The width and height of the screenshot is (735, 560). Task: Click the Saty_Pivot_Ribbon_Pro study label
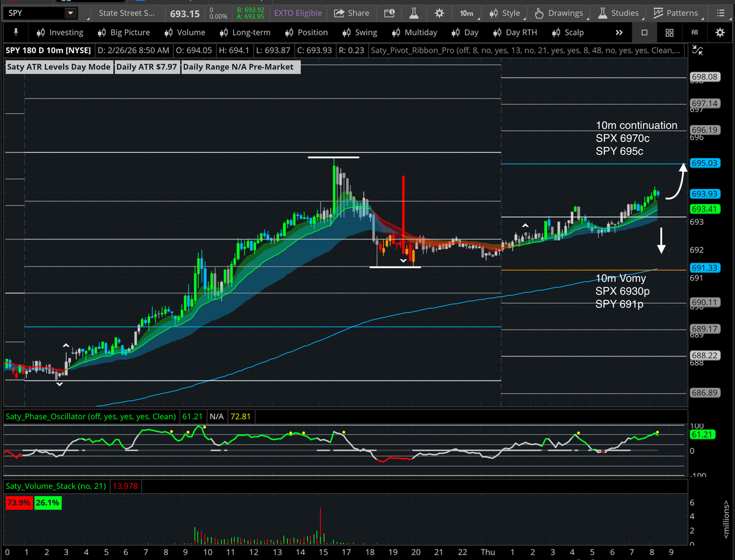[527, 51]
